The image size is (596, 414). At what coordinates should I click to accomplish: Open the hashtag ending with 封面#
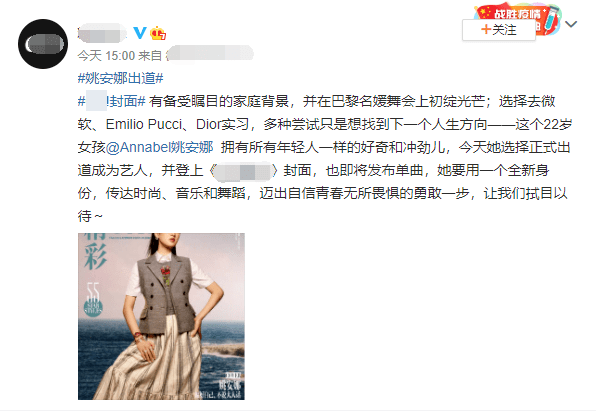112,101
